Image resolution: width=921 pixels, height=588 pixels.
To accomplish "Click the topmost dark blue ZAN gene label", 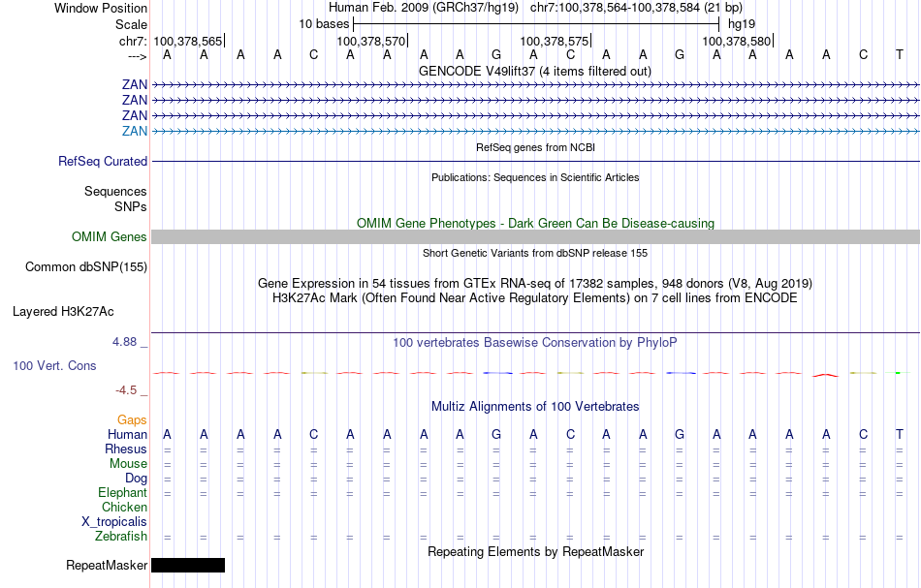I will 135,84.
